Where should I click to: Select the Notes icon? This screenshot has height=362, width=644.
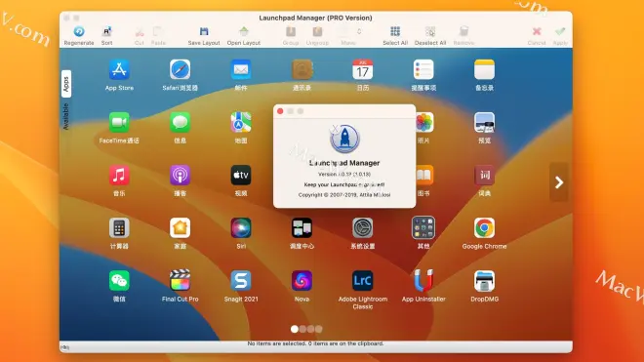[x=484, y=69]
